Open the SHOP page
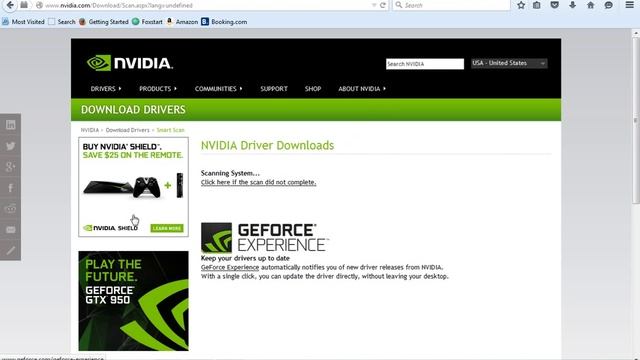The width and height of the screenshot is (640, 360). coord(313,89)
